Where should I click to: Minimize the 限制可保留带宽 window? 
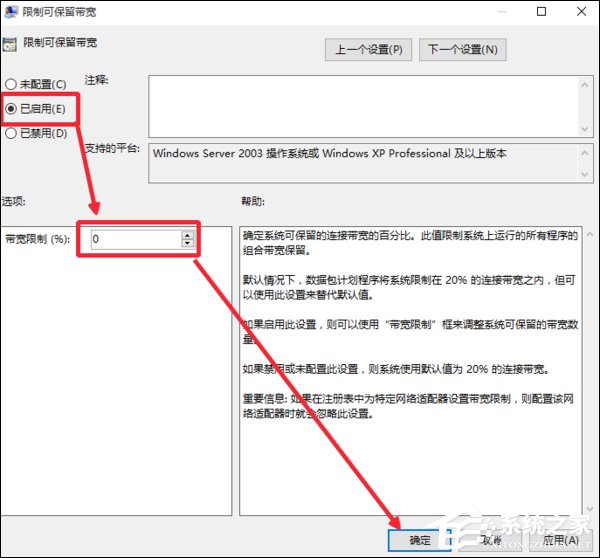[x=502, y=12]
